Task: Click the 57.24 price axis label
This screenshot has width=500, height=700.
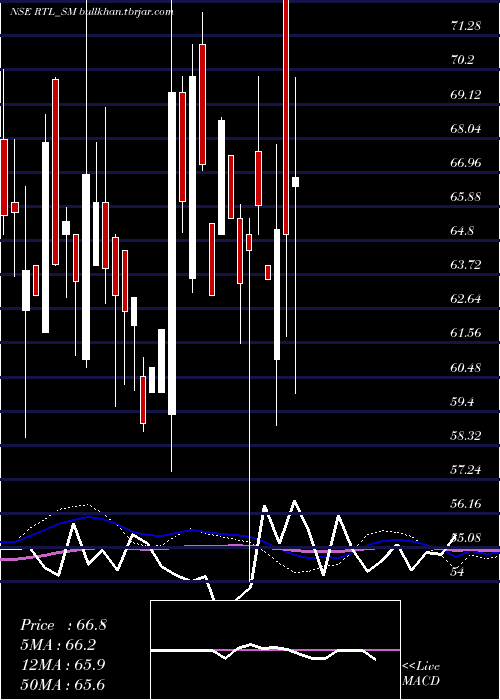Action: coord(466,469)
